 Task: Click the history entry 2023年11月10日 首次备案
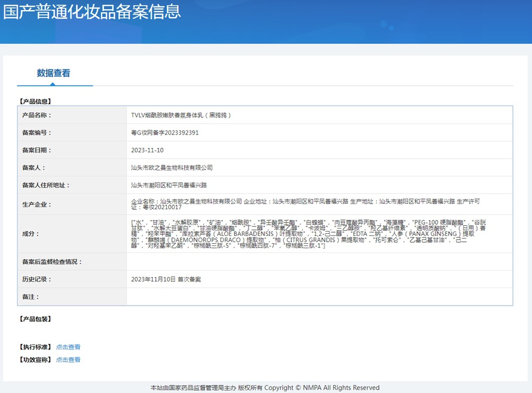coord(166,279)
